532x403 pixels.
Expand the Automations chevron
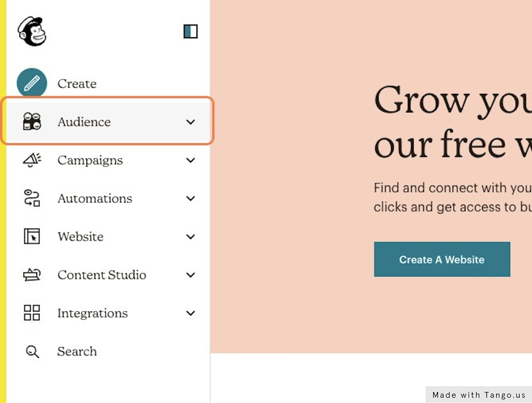pos(191,198)
